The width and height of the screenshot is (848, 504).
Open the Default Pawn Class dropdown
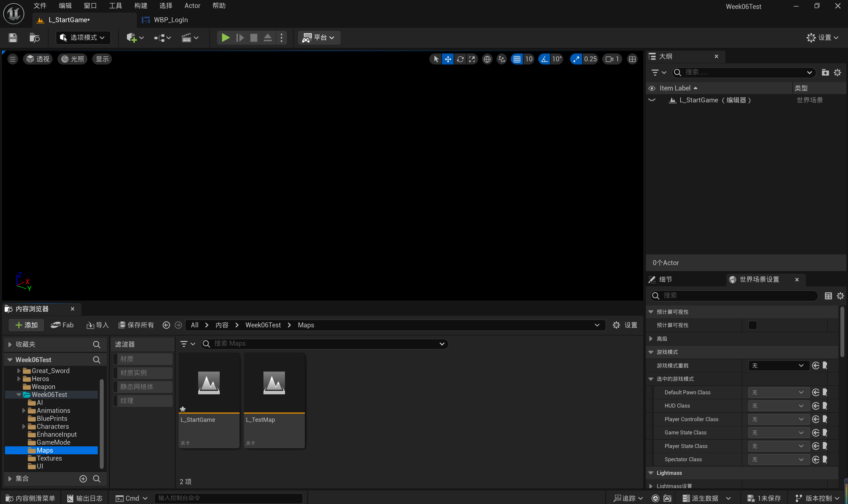pyautogui.click(x=777, y=392)
